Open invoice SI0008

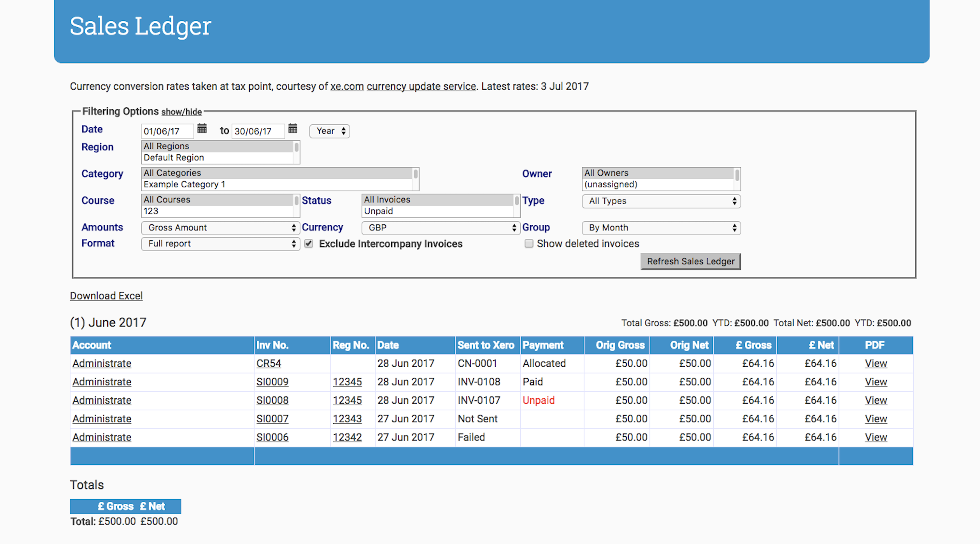(x=272, y=400)
